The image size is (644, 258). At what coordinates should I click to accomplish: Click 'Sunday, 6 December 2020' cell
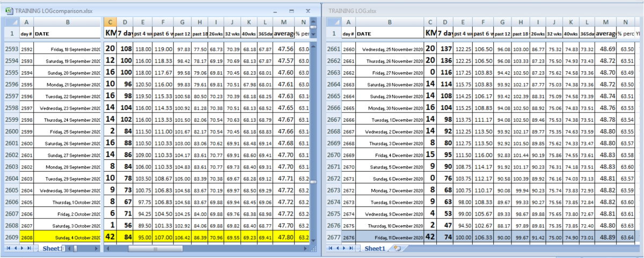coord(389,179)
